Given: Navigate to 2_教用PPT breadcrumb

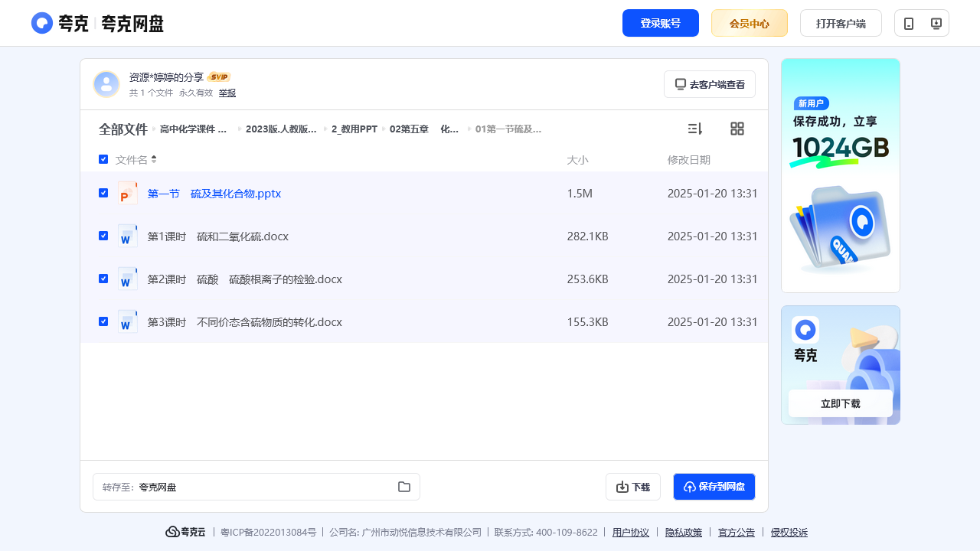Looking at the screenshot, I should [x=354, y=129].
